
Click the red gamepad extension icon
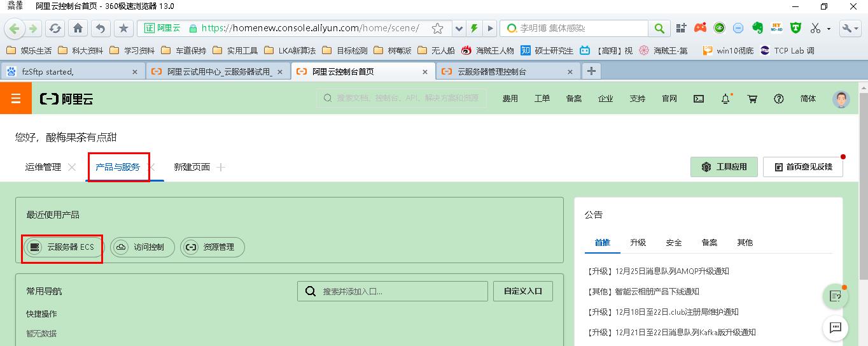(x=700, y=28)
